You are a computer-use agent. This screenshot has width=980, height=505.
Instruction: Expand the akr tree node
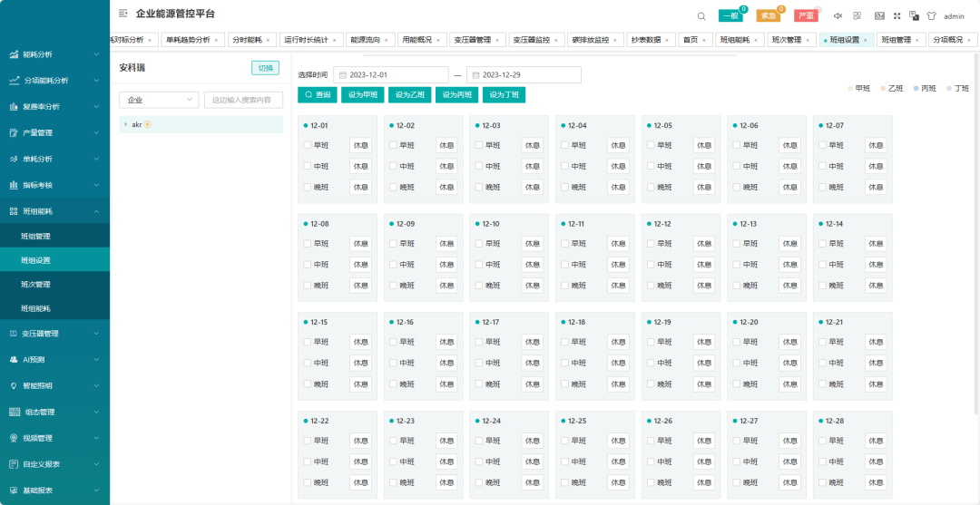coord(125,124)
